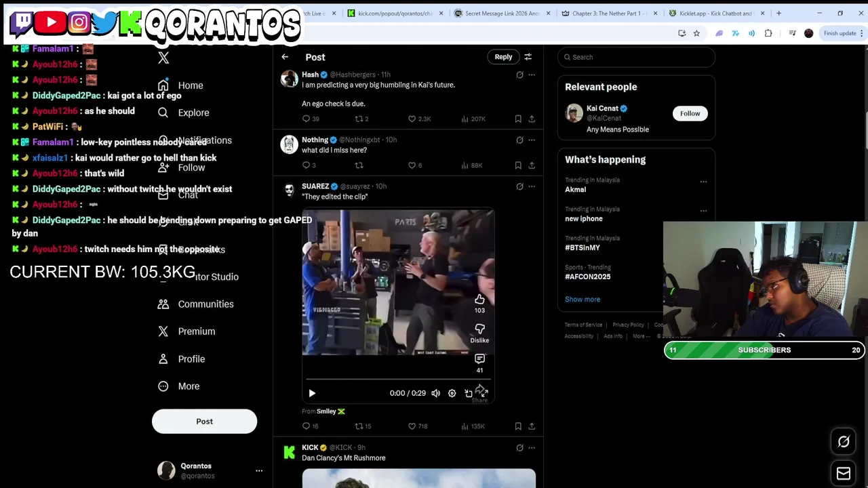Open video settings gear
The width and height of the screenshot is (868, 488).
[452, 393]
